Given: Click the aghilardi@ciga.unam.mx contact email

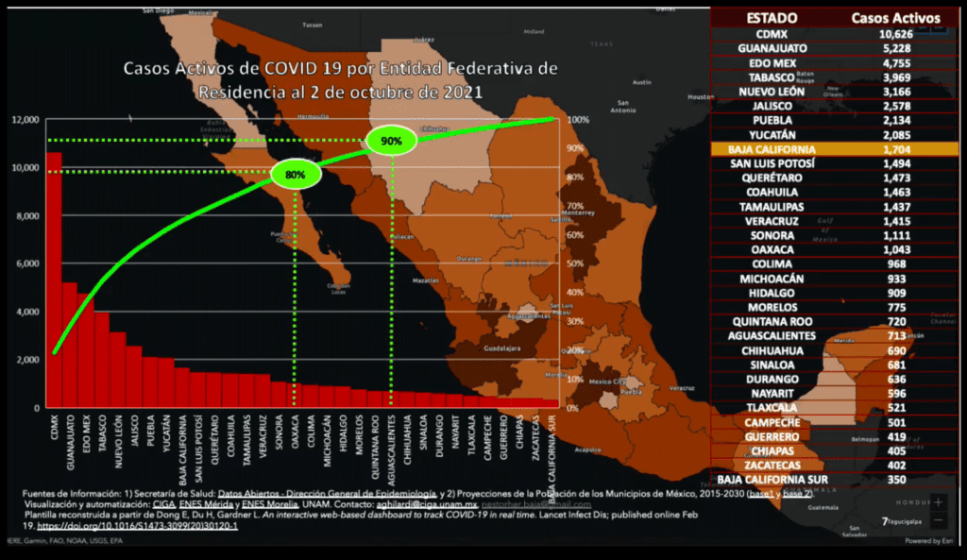Looking at the screenshot, I should point(427,504).
